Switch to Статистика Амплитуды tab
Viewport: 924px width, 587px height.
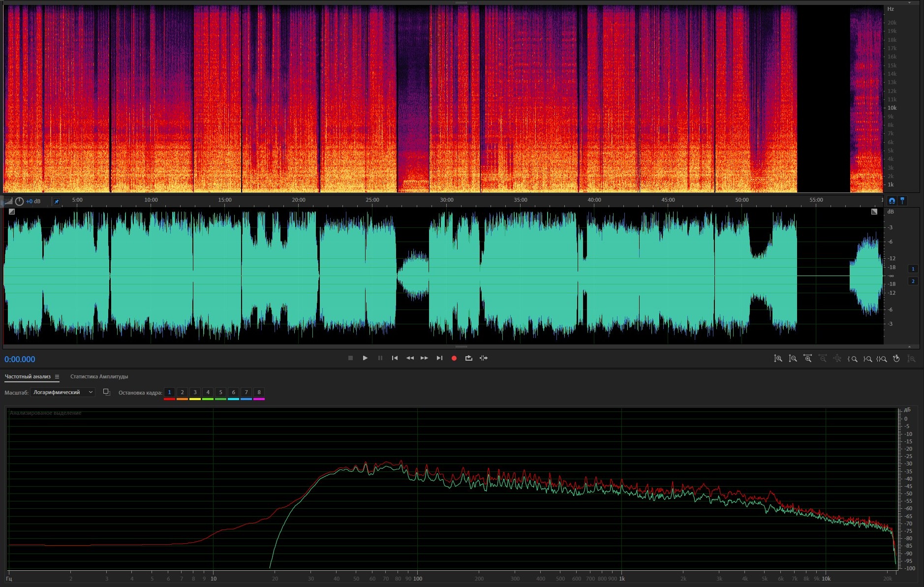tap(99, 377)
